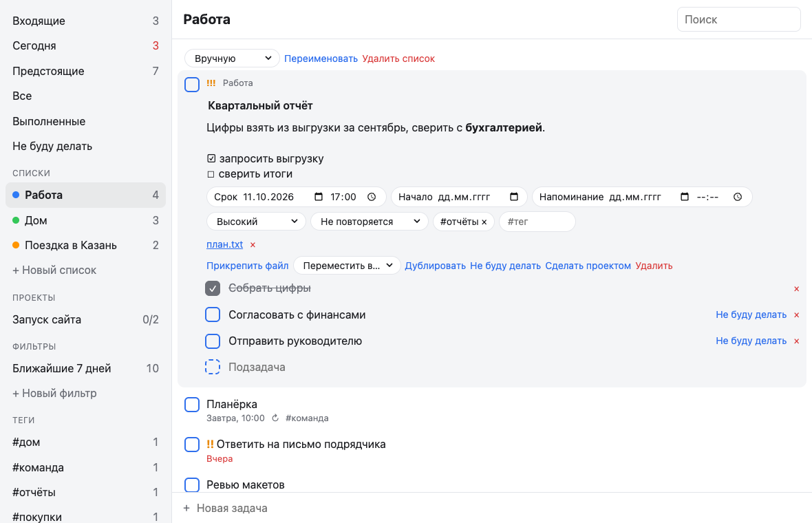The height and width of the screenshot is (523, 812).
Task: Click Переименовать list link
Action: [321, 58]
